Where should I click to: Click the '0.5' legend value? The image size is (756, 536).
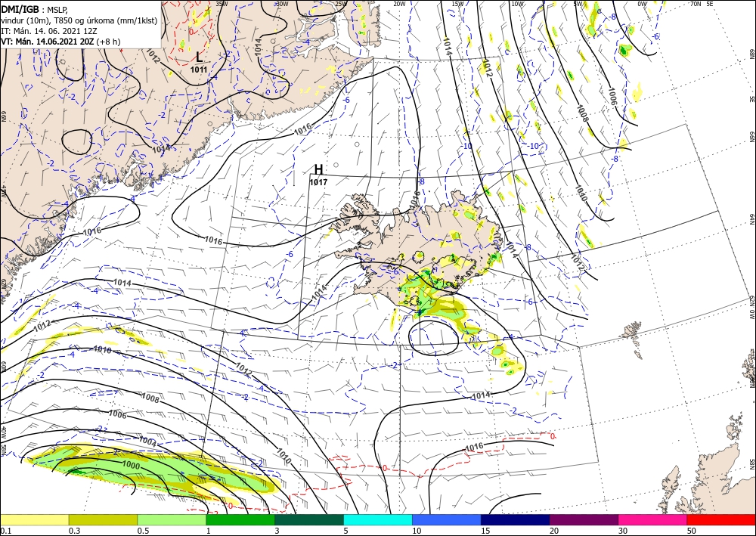click(x=143, y=531)
